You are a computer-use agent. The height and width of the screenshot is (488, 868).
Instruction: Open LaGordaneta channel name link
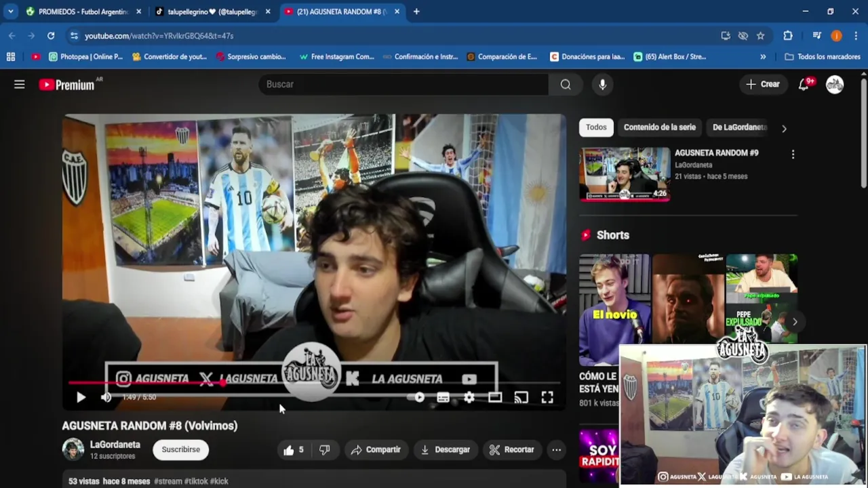(x=115, y=445)
